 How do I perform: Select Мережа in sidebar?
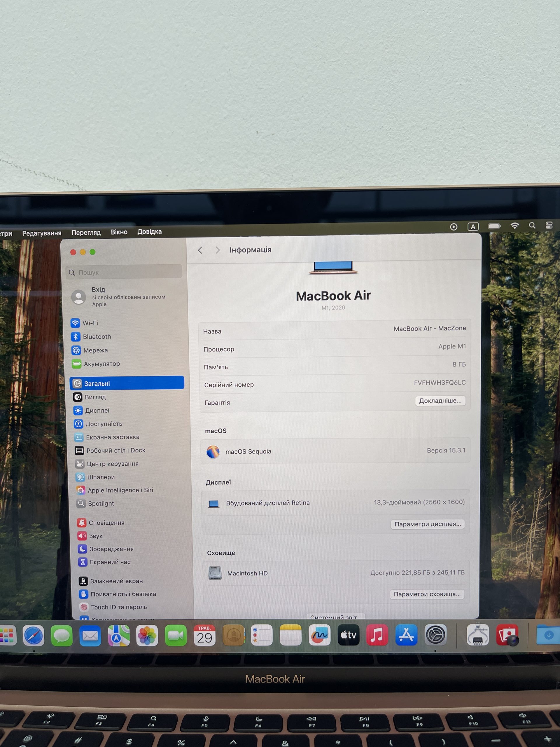click(90, 350)
